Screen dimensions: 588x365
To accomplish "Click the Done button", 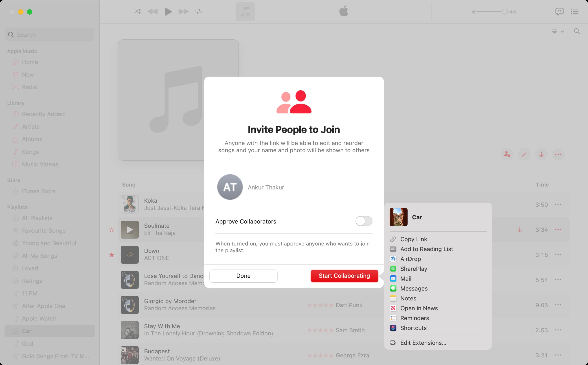I will [243, 276].
